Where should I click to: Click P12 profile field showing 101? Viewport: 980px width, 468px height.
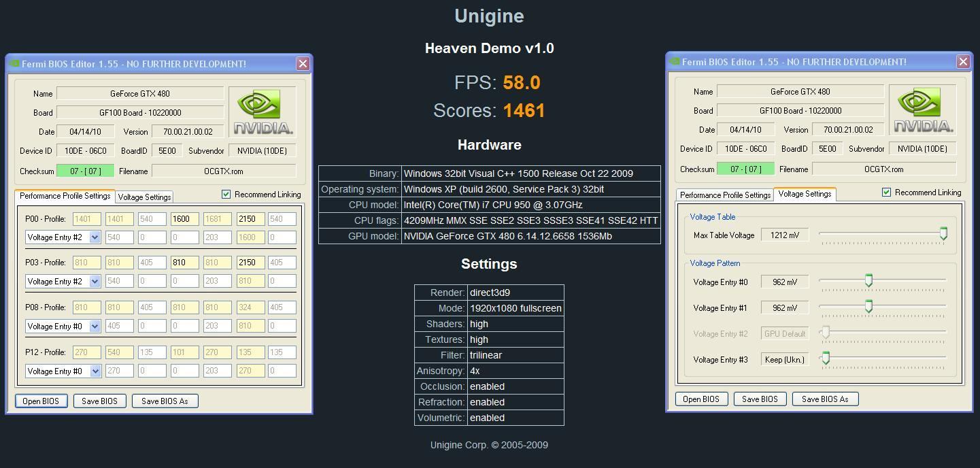(x=185, y=352)
